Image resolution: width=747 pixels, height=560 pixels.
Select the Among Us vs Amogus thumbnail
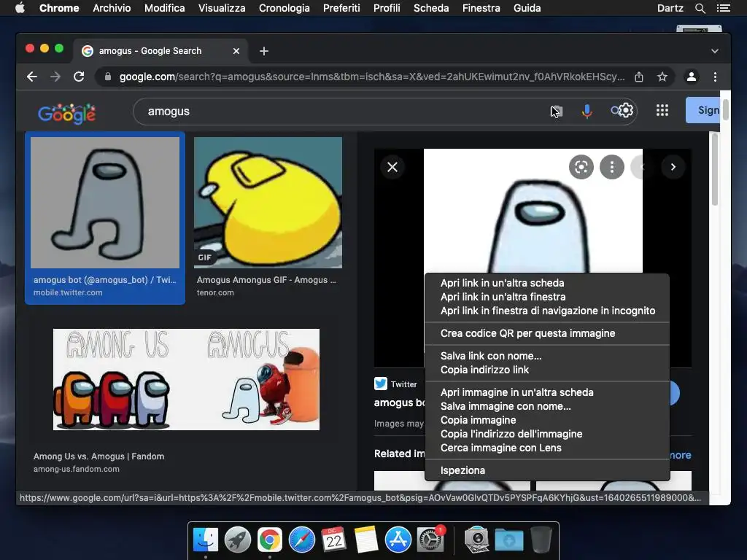point(186,379)
